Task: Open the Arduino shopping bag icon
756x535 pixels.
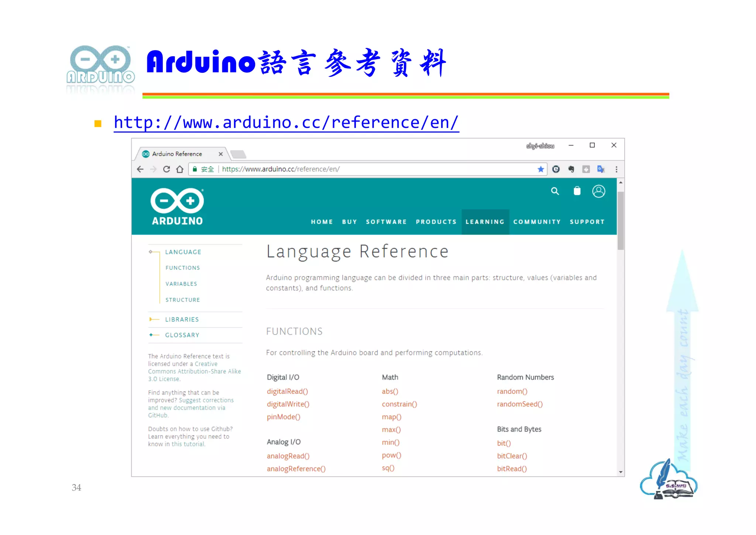Action: pyautogui.click(x=577, y=191)
